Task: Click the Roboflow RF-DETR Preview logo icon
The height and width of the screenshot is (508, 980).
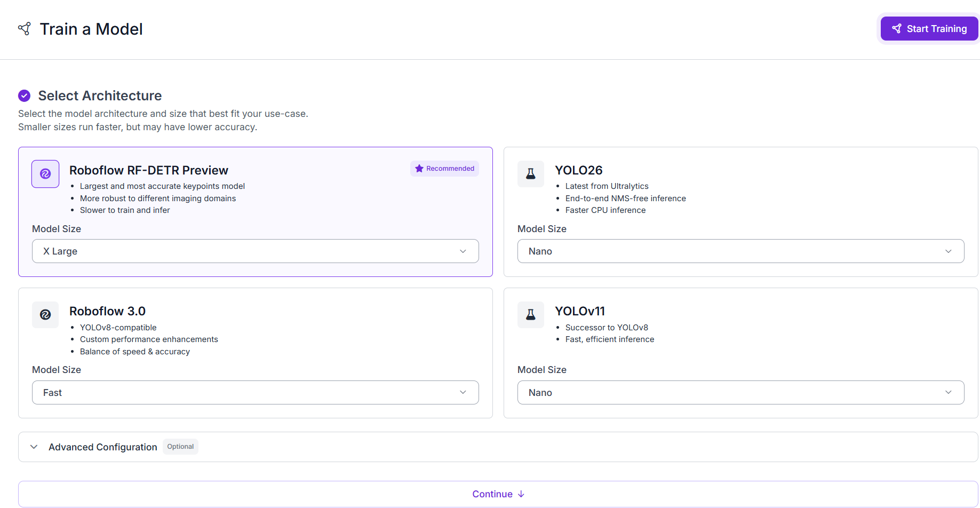Action: (x=45, y=174)
